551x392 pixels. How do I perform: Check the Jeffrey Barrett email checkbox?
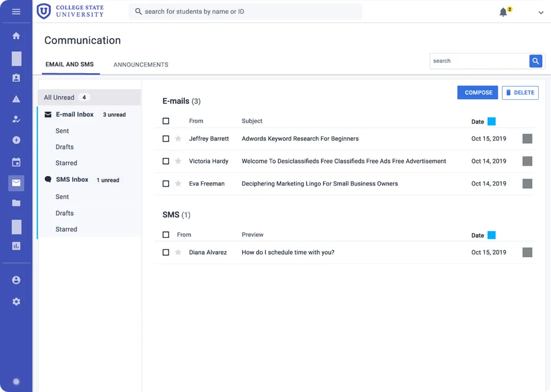166,138
